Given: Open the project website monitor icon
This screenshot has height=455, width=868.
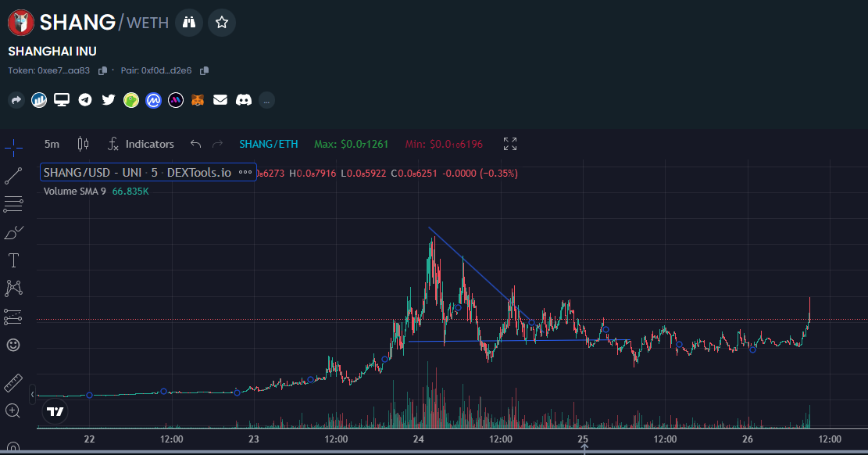Looking at the screenshot, I should coord(62,100).
